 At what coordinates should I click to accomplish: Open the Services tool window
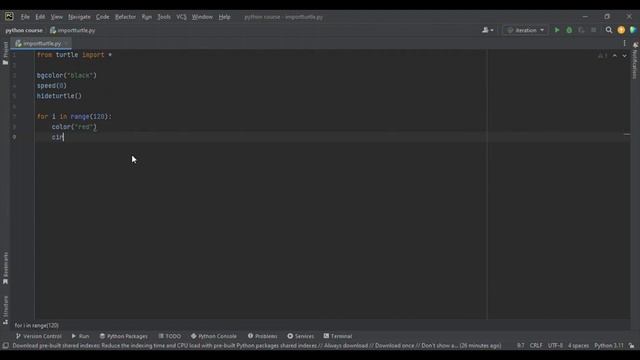tap(300, 336)
